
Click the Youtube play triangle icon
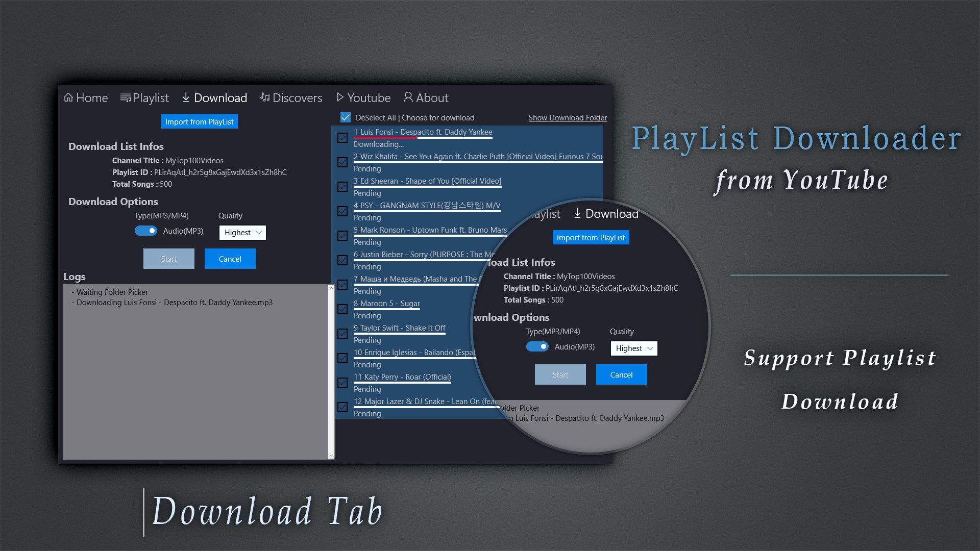(340, 97)
